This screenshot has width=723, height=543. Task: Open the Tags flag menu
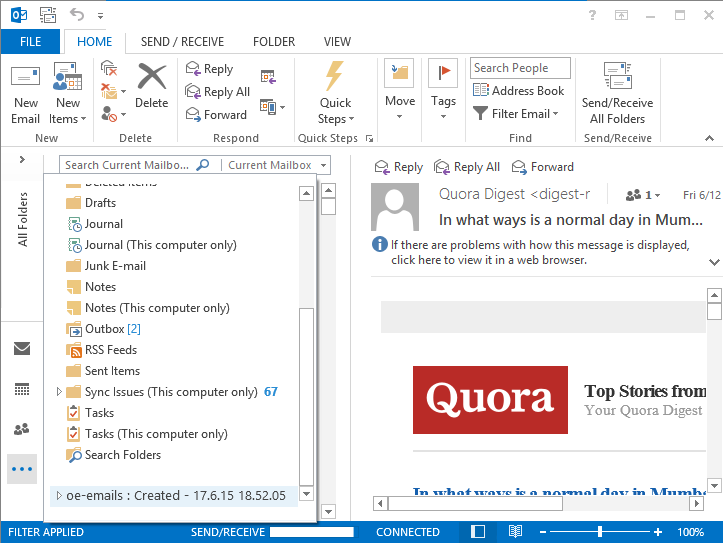point(443,90)
